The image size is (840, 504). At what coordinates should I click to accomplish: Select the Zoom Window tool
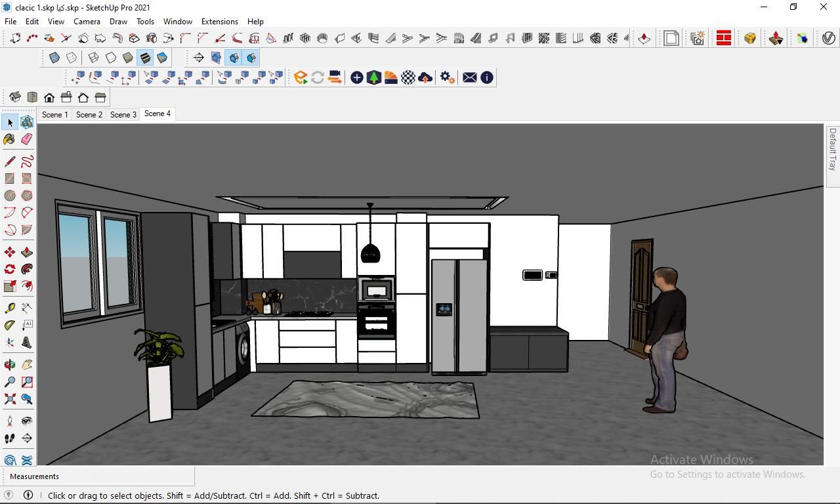pyautogui.click(x=27, y=382)
